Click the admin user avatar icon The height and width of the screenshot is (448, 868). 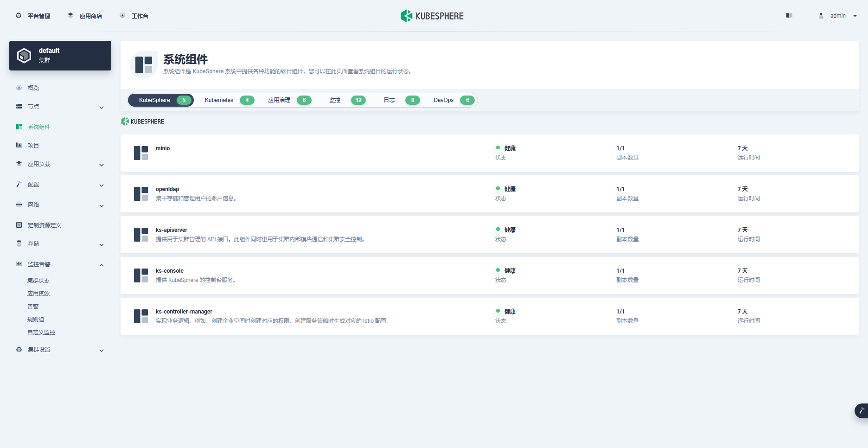point(821,15)
